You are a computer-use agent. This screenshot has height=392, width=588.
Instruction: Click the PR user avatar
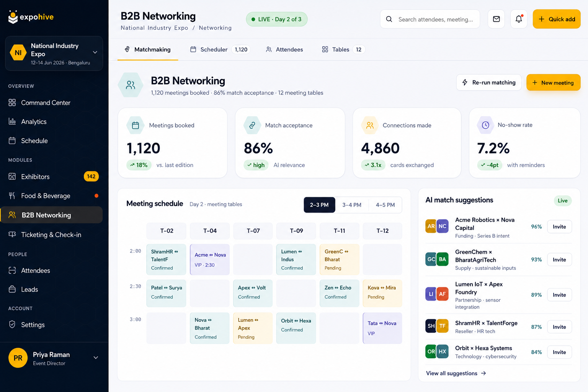(x=18, y=358)
